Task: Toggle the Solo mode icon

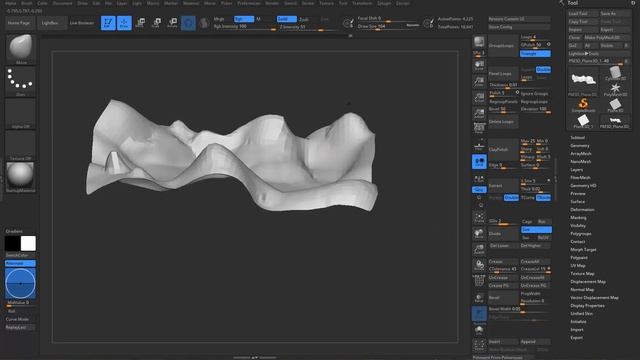Action: pyautogui.click(x=479, y=329)
